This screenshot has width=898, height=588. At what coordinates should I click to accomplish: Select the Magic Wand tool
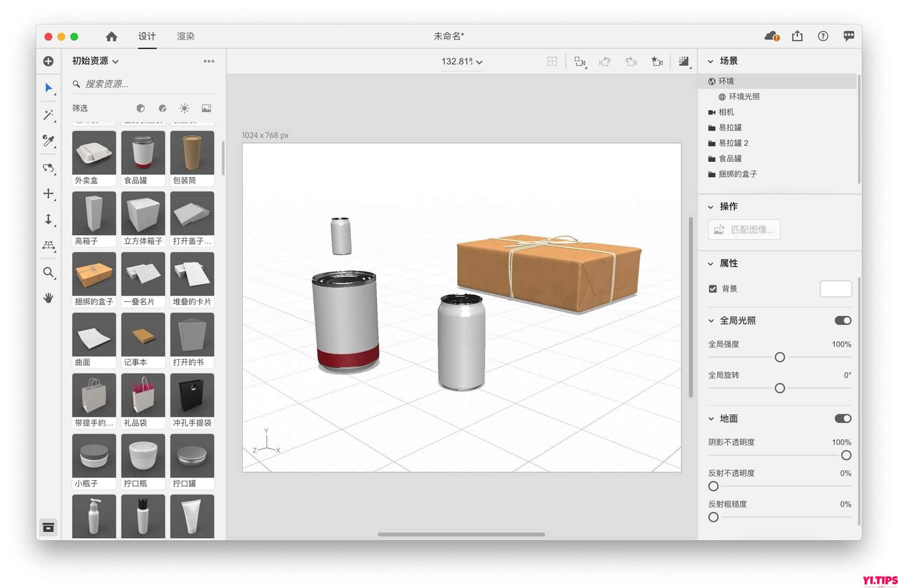pos(49,115)
